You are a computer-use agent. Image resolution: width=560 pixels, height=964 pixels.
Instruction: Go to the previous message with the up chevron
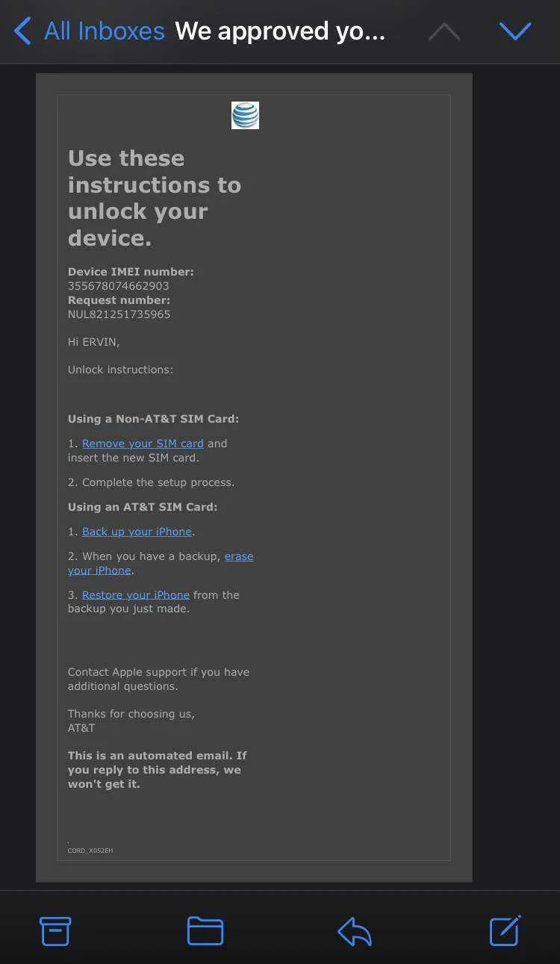point(444,31)
